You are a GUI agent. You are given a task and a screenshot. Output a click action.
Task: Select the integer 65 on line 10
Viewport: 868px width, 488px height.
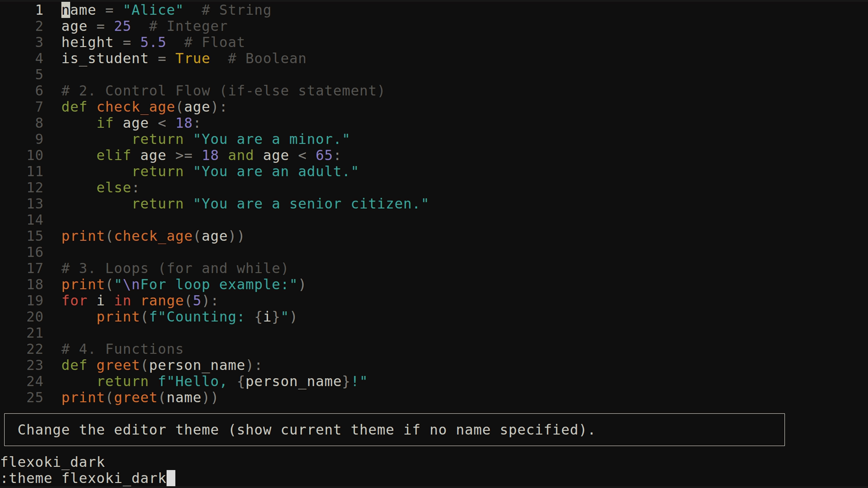click(324, 155)
